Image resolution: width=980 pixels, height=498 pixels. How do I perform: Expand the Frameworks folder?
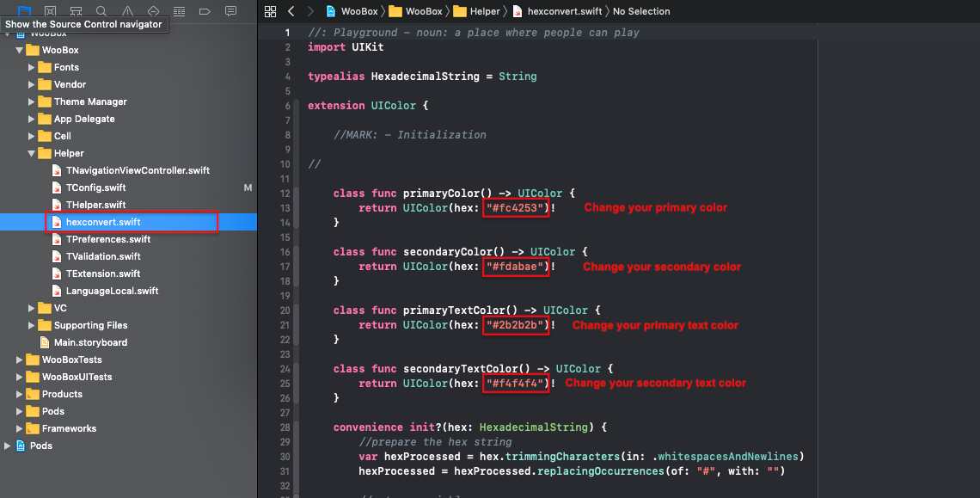tap(20, 428)
